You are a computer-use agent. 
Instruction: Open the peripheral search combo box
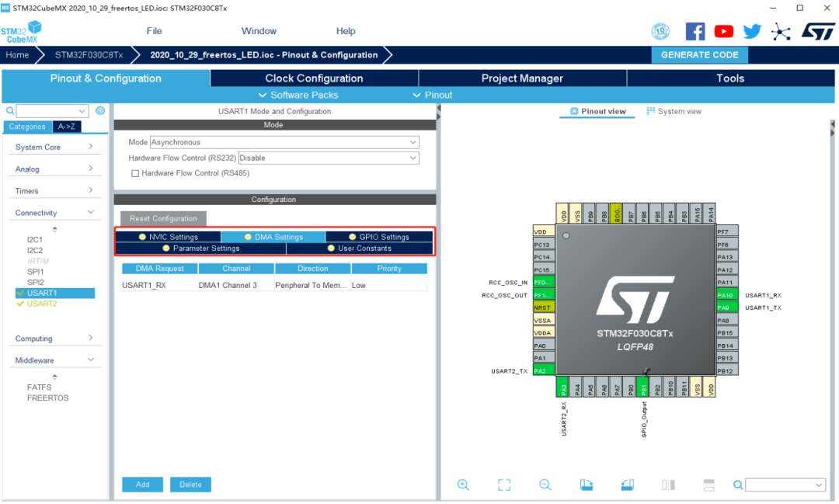(52, 111)
